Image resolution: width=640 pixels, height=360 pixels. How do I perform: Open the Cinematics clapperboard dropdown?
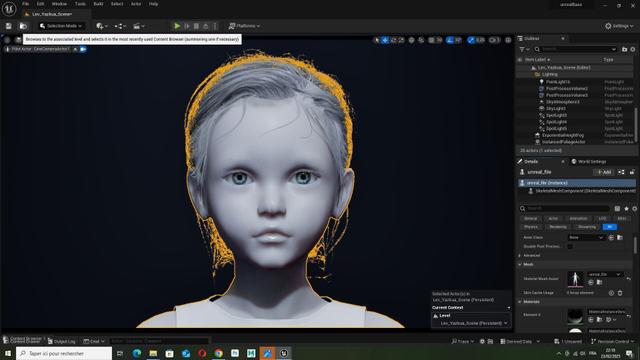tap(138, 26)
